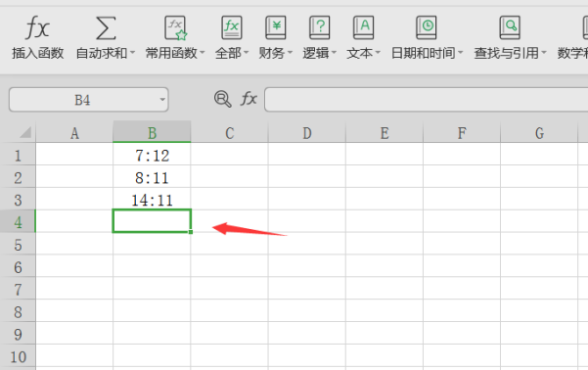Viewport: 588px width, 370px height.
Task: Select column G header
Action: 539,133
